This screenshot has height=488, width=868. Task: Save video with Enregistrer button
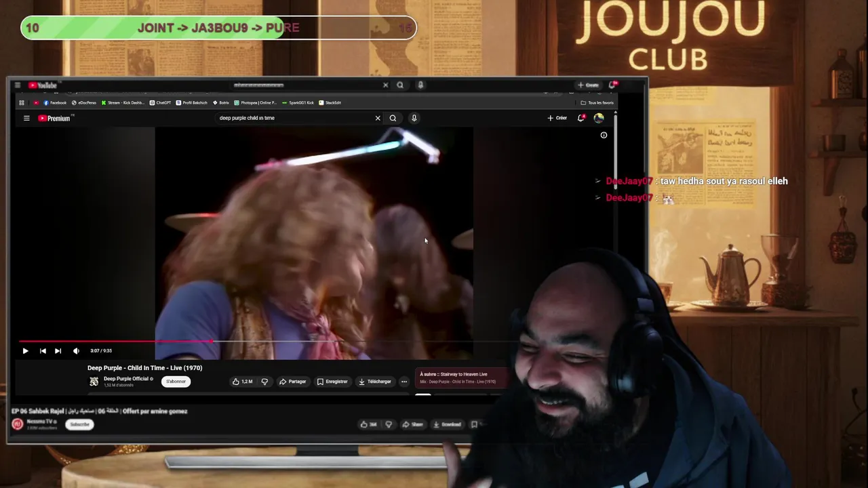pyautogui.click(x=332, y=382)
